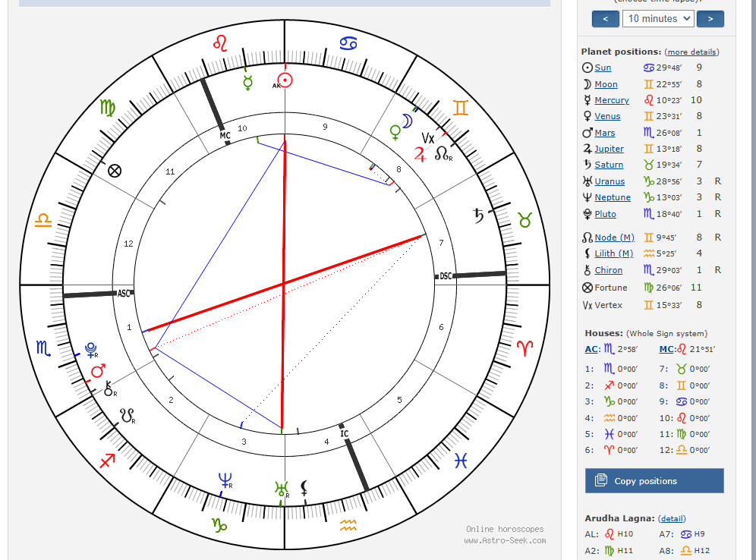The width and height of the screenshot is (756, 560).
Task: Click the Vertex Vx symbol in list
Action: [587, 305]
